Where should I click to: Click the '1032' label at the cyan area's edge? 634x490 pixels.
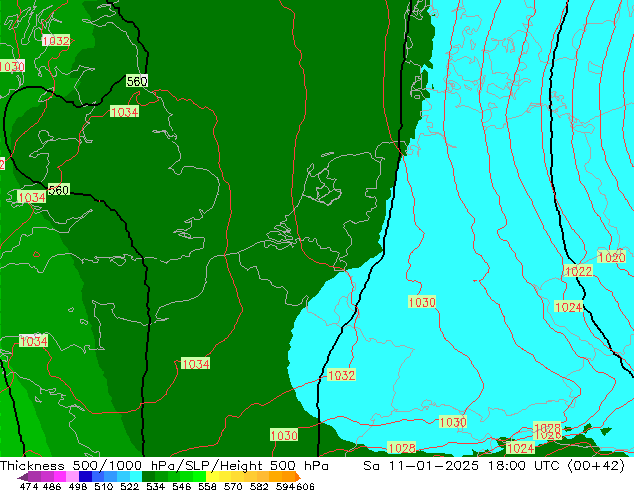coord(341,375)
